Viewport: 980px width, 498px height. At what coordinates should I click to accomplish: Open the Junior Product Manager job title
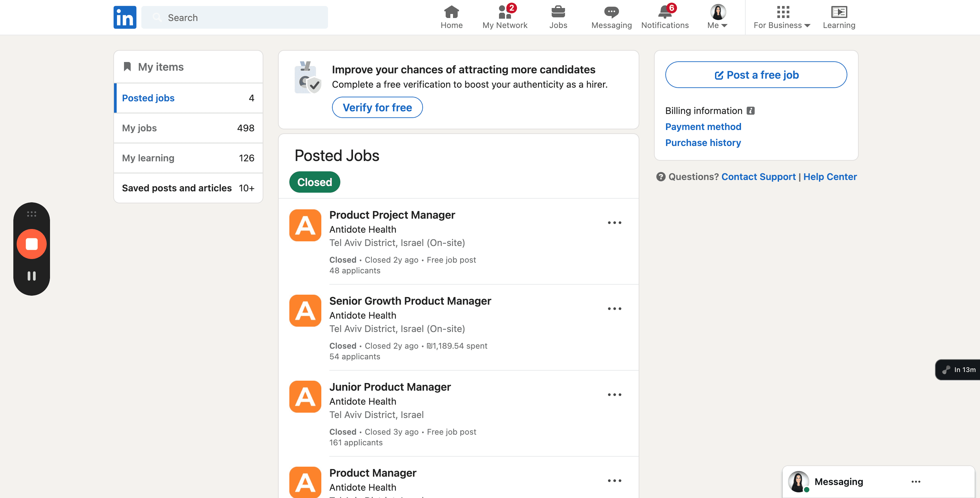(390, 387)
